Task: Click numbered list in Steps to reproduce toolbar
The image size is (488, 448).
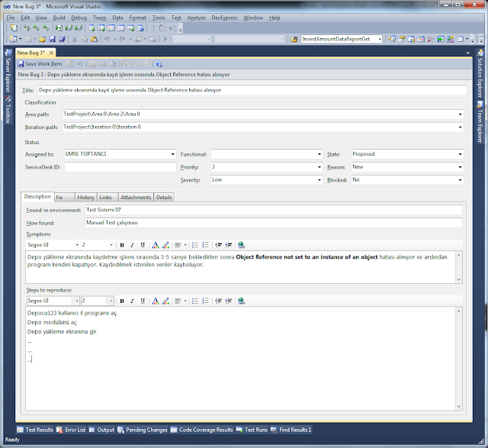Action: pyautogui.click(x=205, y=301)
